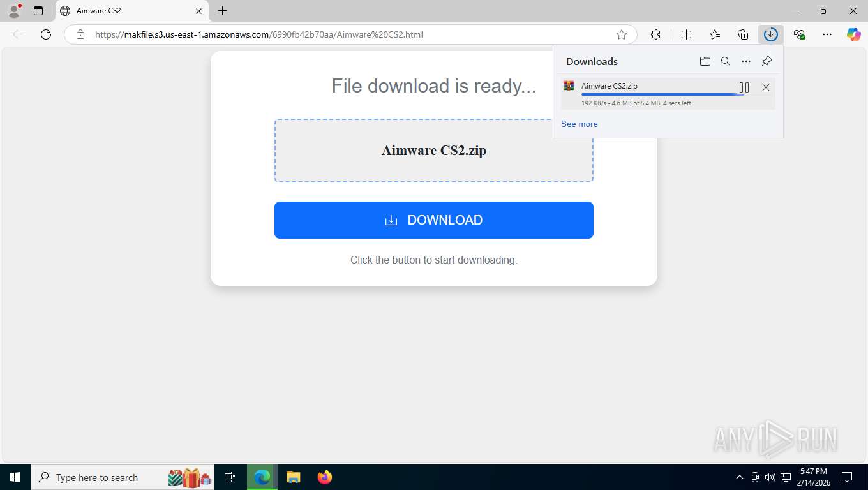
Task: Click the download speed status text
Action: [x=636, y=103]
